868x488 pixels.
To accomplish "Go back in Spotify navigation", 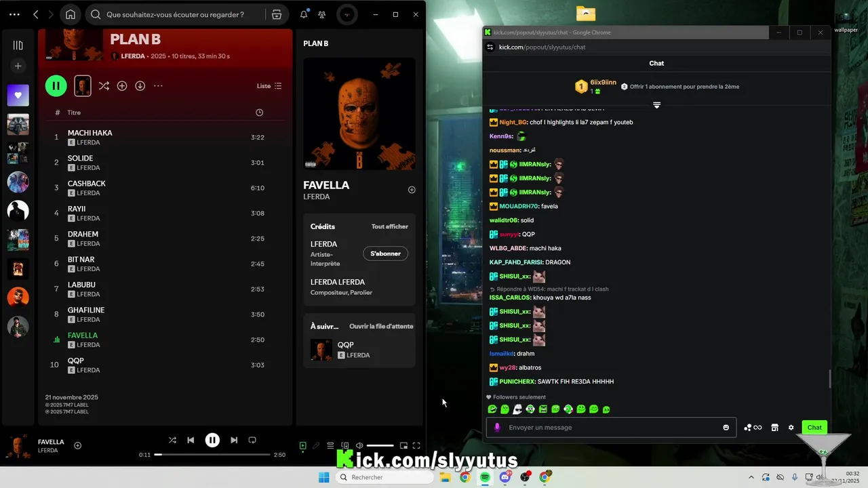I will pyautogui.click(x=35, y=14).
